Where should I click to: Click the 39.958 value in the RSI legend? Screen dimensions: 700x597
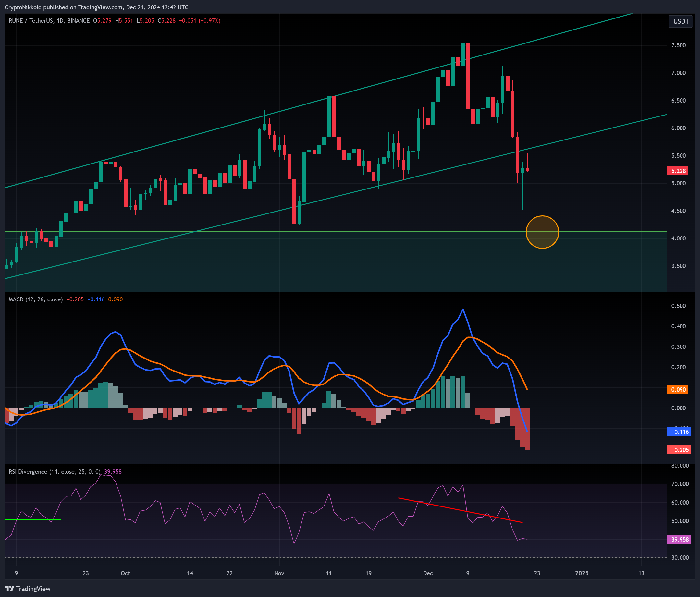pyautogui.click(x=113, y=472)
